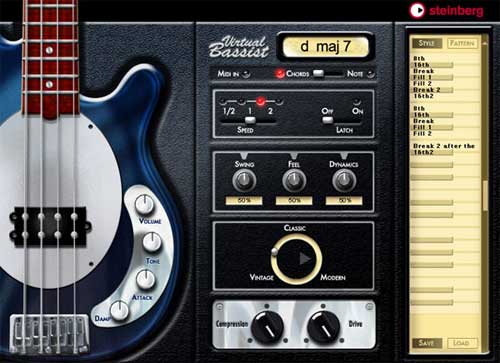The width and height of the screenshot is (500, 363).
Task: Click the Swing 50% value field
Action: coord(244,200)
